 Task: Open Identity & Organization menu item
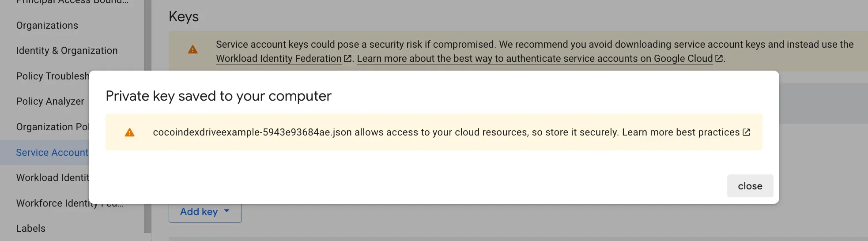coord(67,51)
